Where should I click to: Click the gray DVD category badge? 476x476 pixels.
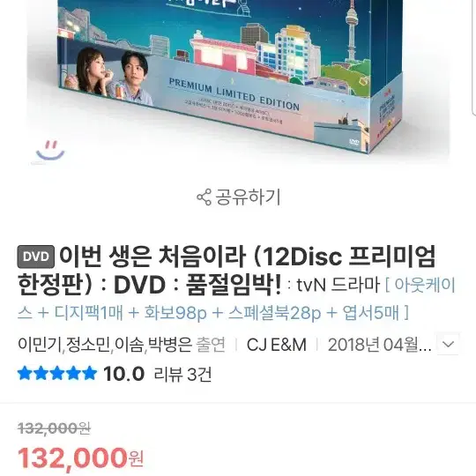click(x=36, y=257)
